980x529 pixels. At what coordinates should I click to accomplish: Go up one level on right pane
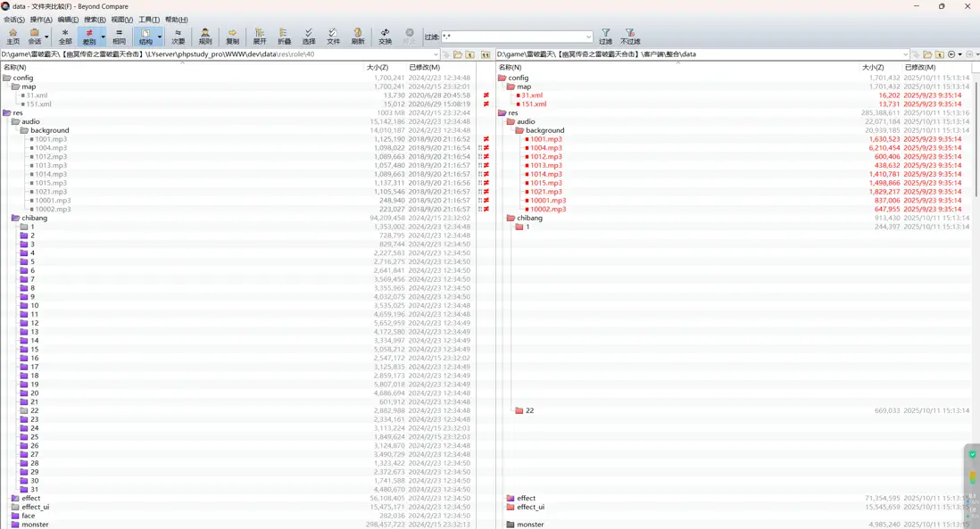[939, 54]
